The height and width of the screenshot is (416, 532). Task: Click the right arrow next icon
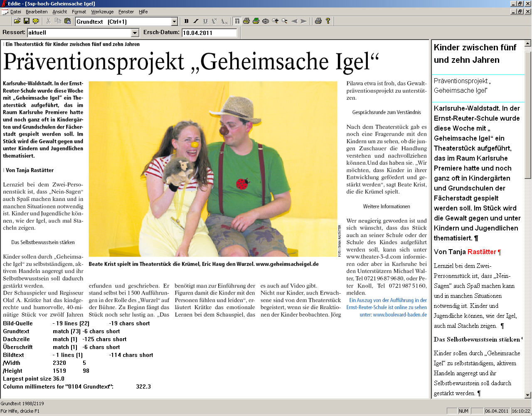[x=304, y=21]
